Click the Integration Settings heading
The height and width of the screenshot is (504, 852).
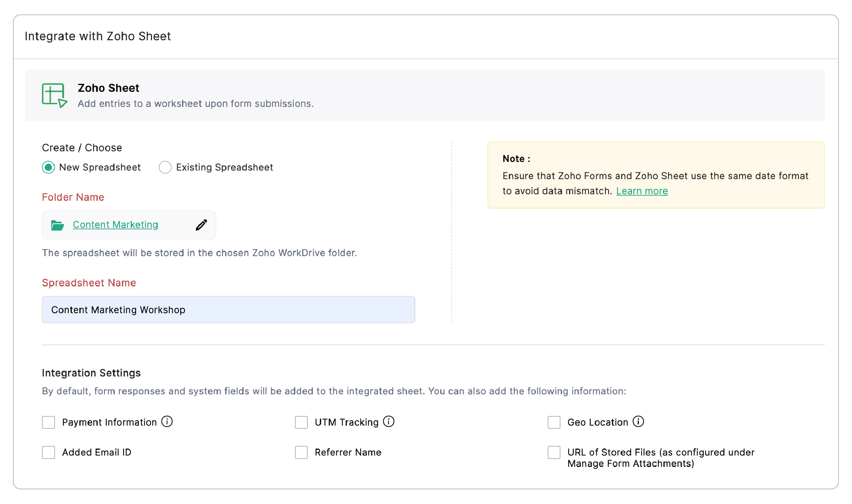point(91,373)
